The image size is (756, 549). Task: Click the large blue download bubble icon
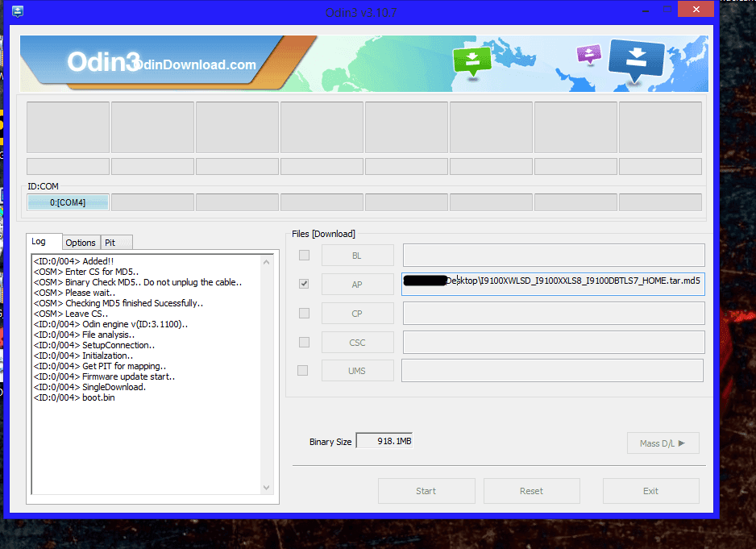[x=637, y=60]
